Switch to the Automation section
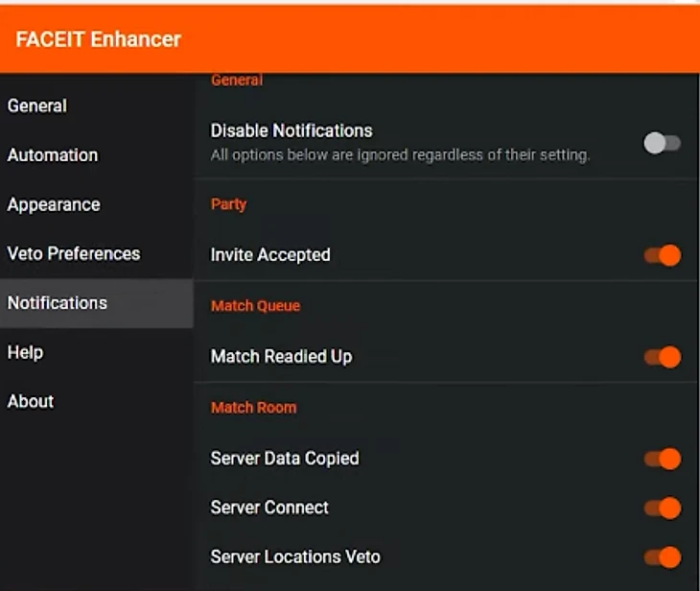Image resolution: width=700 pixels, height=591 pixels. coord(53,155)
